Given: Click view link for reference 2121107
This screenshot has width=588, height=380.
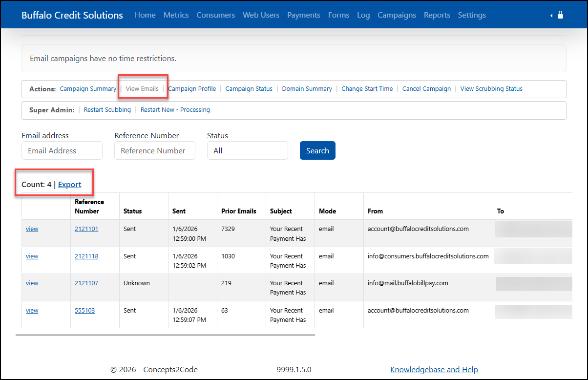Looking at the screenshot, I should (x=32, y=283).
